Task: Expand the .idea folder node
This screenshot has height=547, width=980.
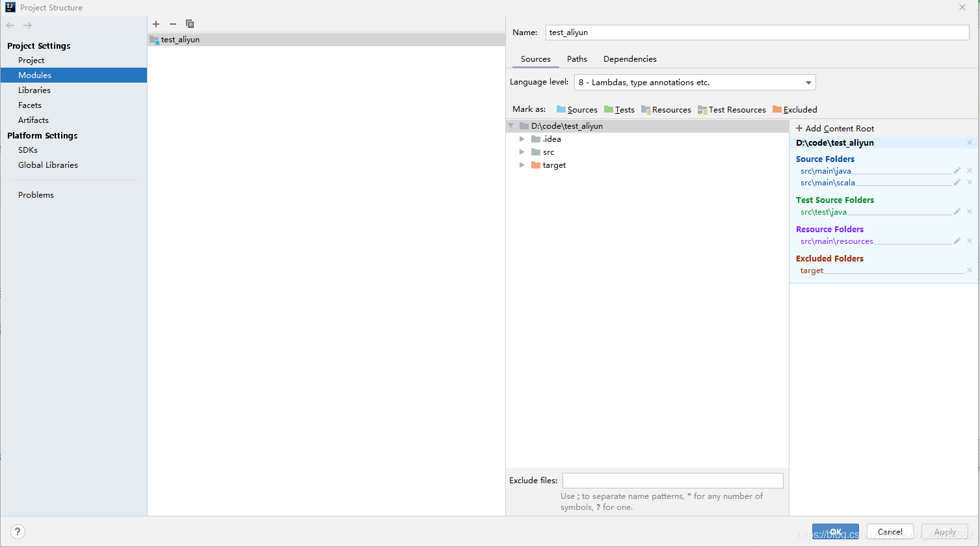Action: 522,139
